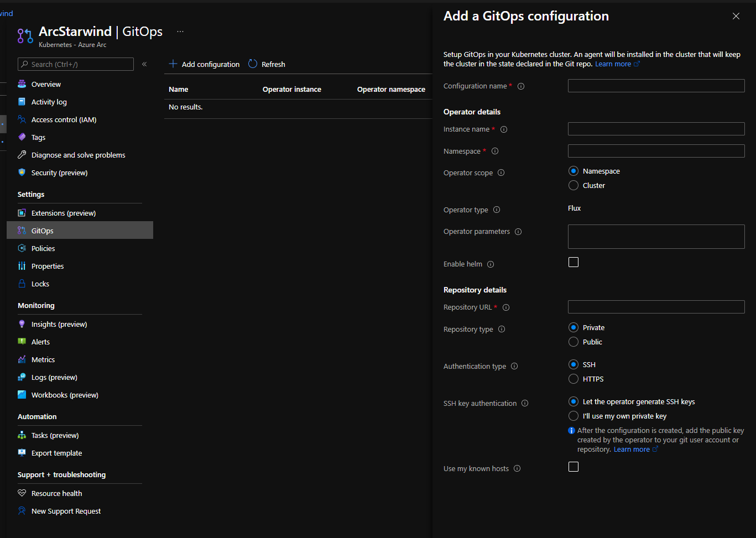Tick the Use my known hosts checkbox
Viewport: 756px width, 538px height.
click(573, 467)
